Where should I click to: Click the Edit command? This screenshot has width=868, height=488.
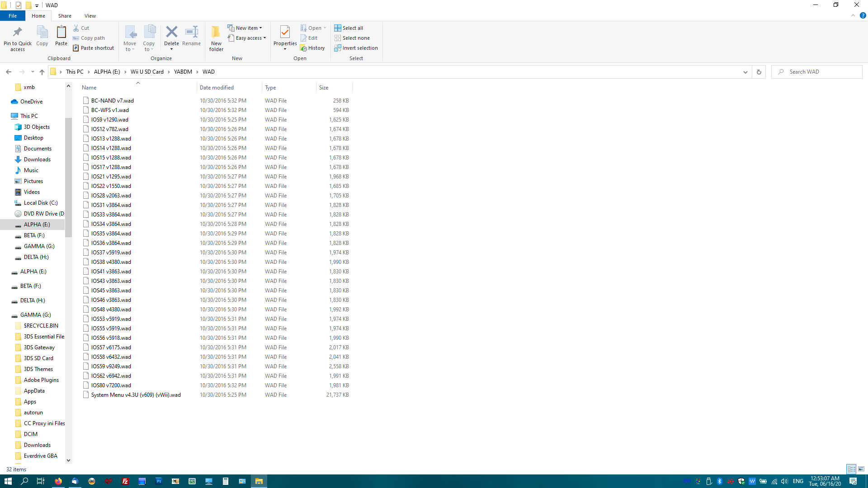click(309, 38)
